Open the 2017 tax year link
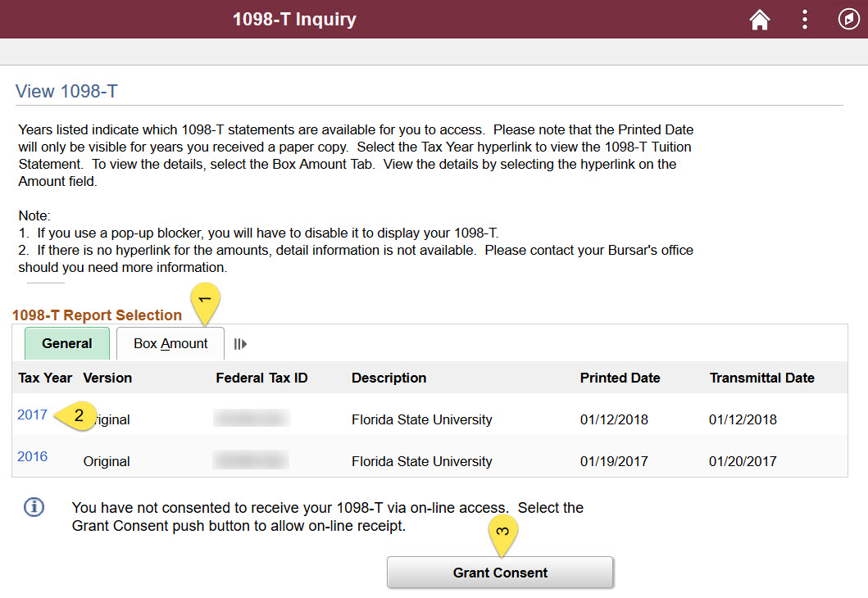The height and width of the screenshot is (598, 868). [32, 415]
